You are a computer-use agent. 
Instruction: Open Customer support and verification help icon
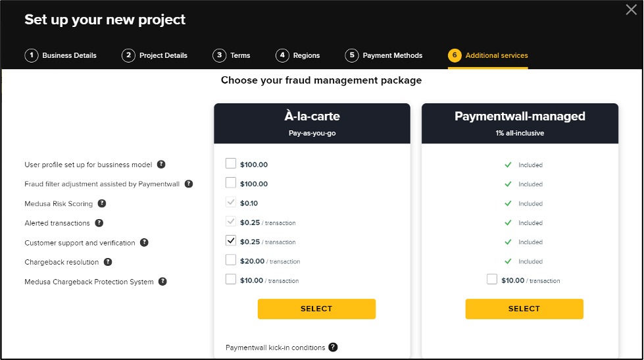click(144, 242)
